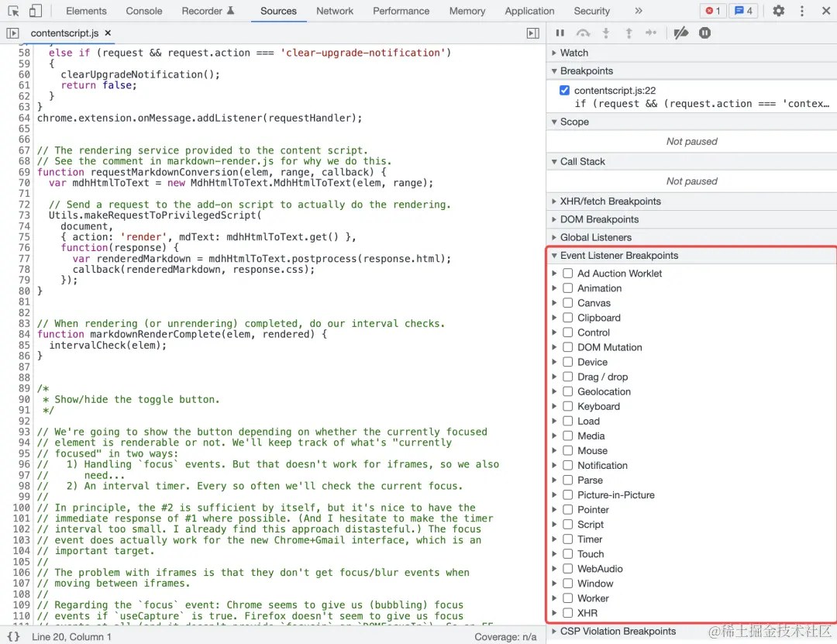Hide the debugger sidebar icon
This screenshot has width=837, height=644.
[x=532, y=33]
